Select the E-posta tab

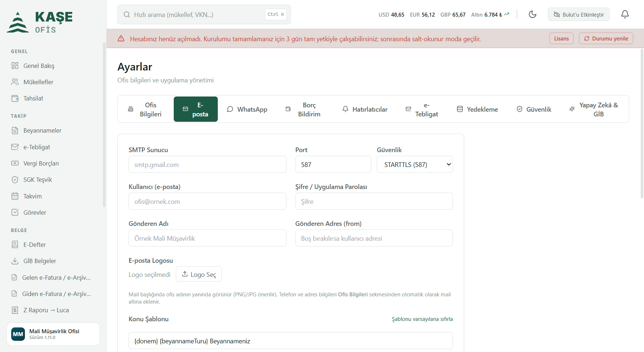196,109
